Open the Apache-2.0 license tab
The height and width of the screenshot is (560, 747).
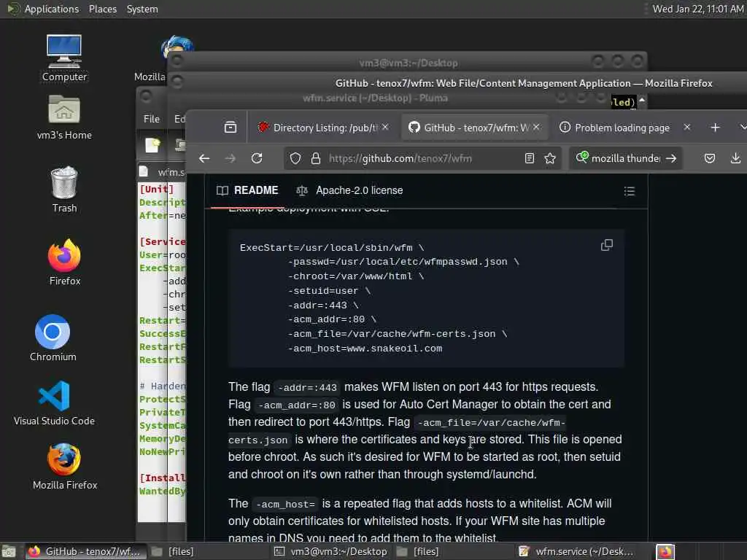pos(349,190)
